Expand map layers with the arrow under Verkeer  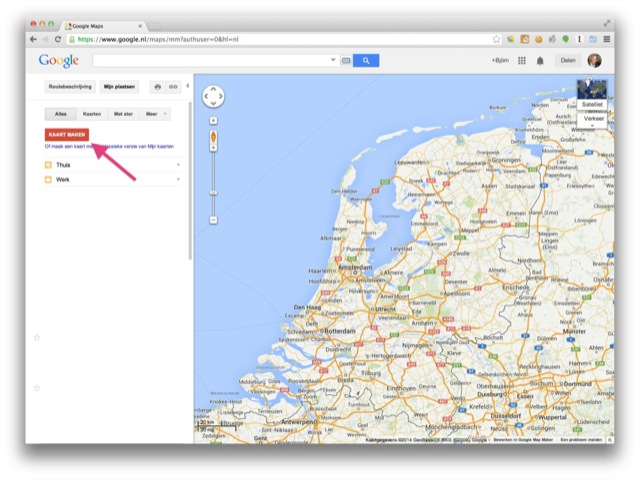pyautogui.click(x=592, y=126)
